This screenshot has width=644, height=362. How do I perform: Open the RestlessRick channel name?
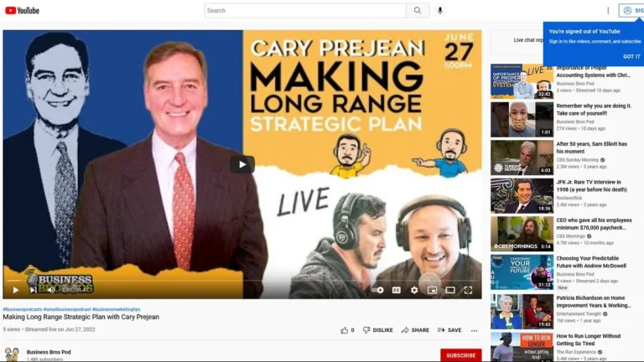tap(569, 198)
